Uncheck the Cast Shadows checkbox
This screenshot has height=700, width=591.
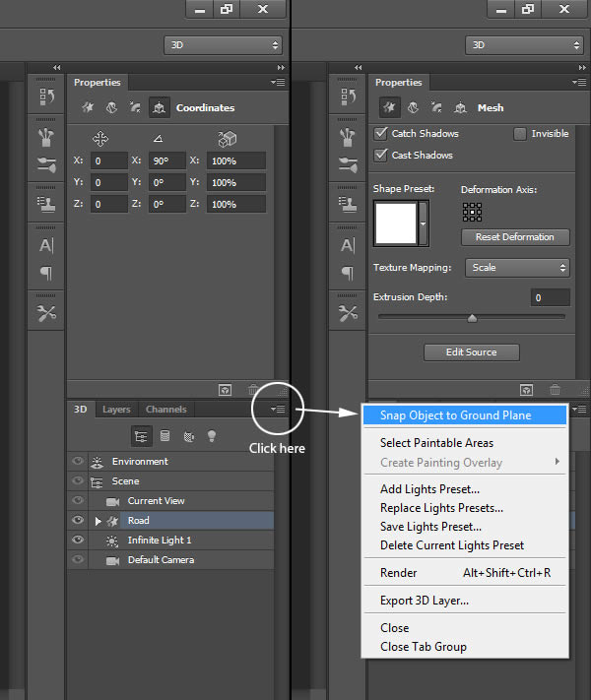coord(380,155)
